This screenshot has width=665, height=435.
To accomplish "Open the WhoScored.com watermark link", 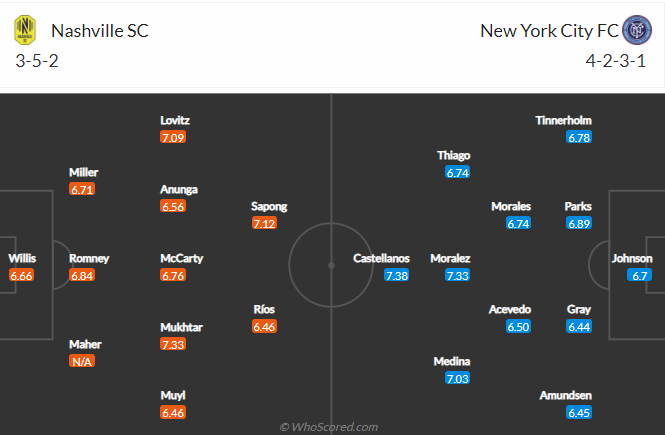I will [x=329, y=427].
